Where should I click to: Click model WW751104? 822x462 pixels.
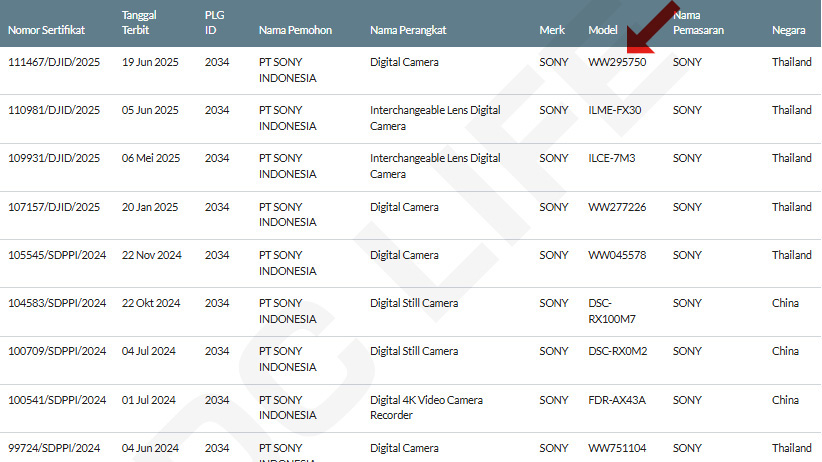tap(617, 448)
